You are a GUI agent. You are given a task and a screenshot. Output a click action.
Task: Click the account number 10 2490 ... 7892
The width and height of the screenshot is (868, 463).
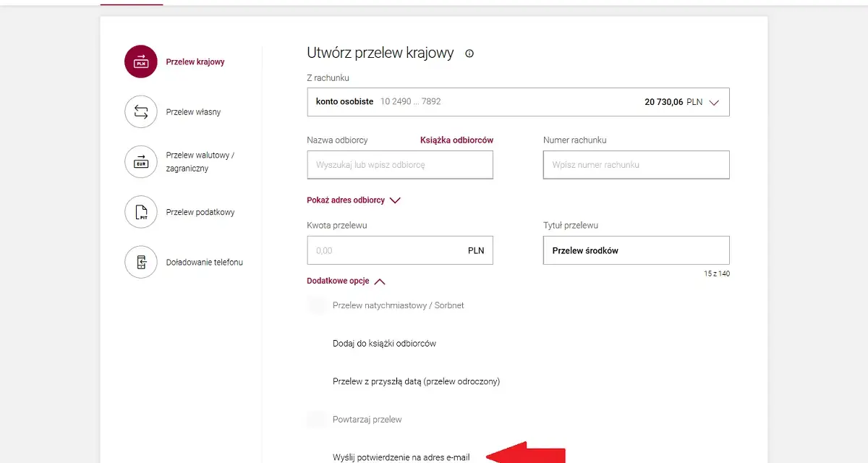coord(410,102)
